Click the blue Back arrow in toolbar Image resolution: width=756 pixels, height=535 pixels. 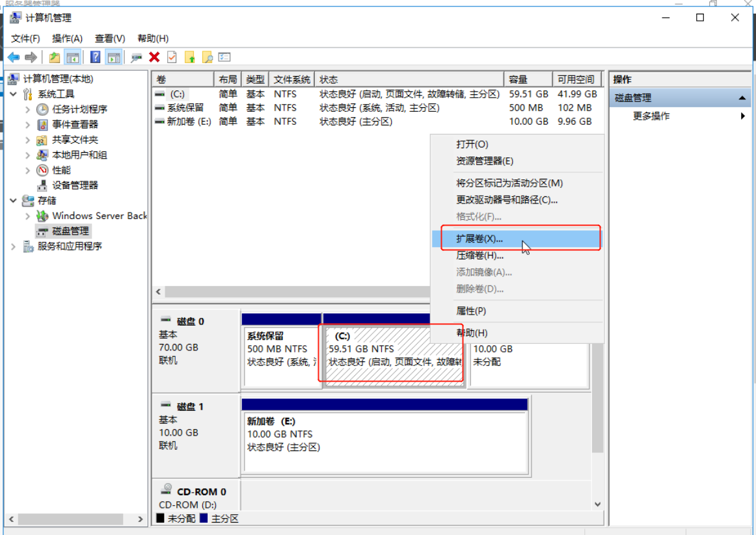[14, 57]
